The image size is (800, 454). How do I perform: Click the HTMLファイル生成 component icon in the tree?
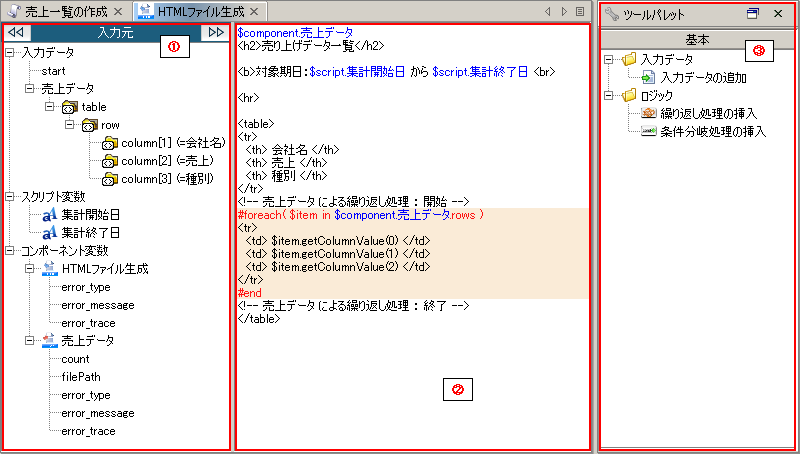(49, 269)
